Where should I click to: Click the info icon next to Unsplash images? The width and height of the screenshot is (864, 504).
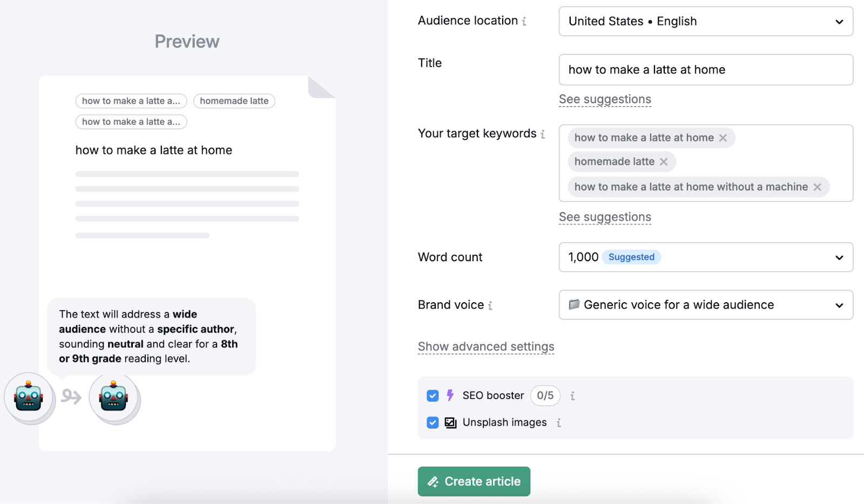pos(559,423)
